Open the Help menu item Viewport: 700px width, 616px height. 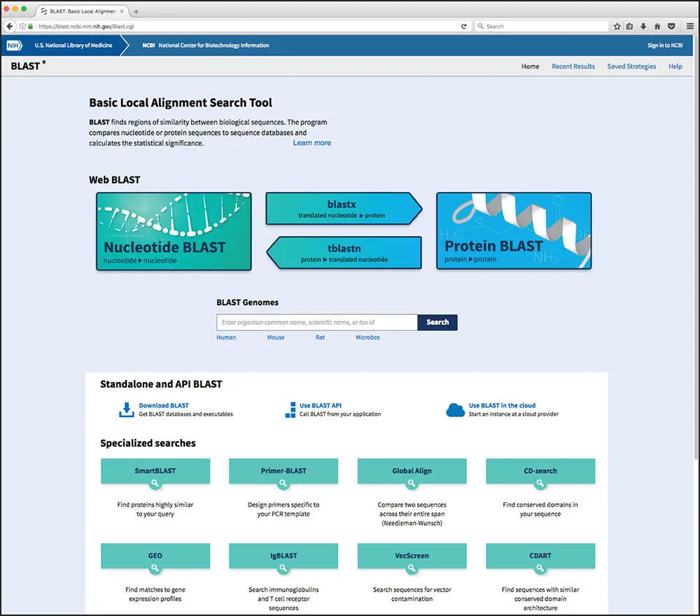point(675,66)
